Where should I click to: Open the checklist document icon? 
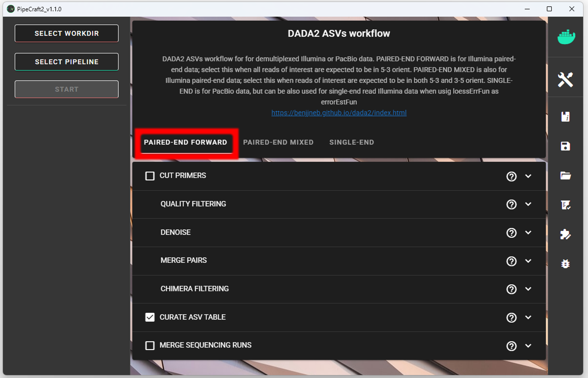[565, 205]
